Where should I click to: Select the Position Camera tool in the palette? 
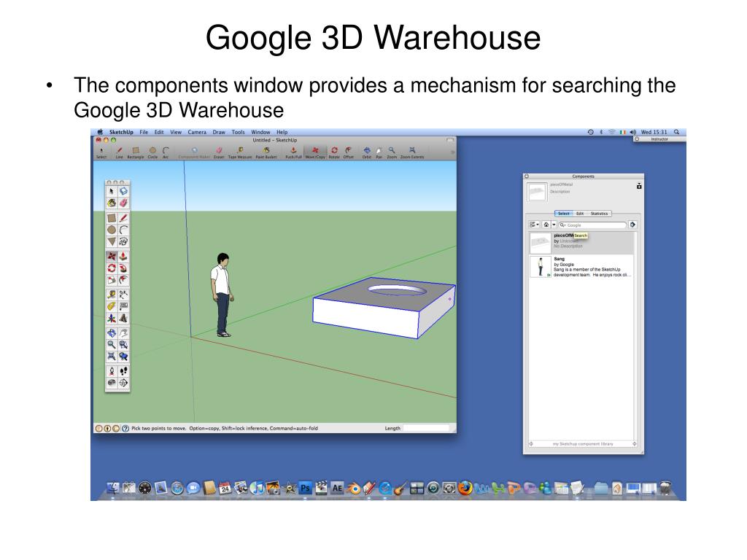tap(112, 371)
